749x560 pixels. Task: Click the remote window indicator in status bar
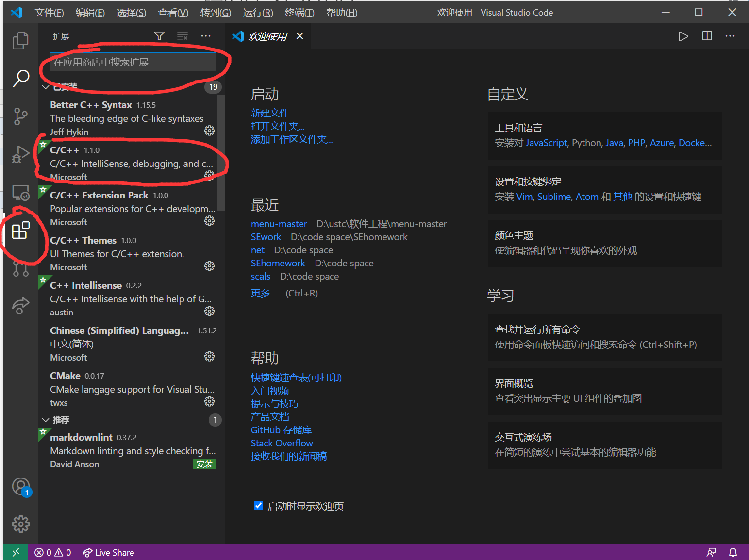[16, 552]
